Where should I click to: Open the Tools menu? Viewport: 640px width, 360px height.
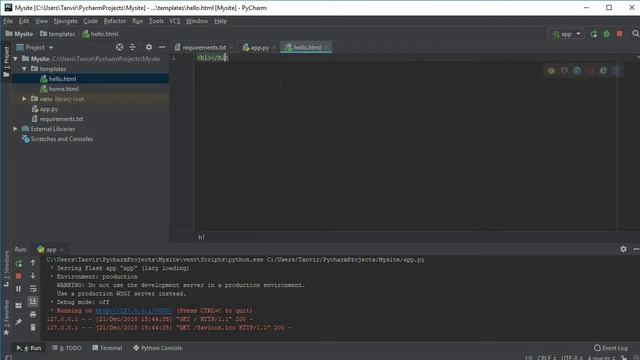point(156,21)
